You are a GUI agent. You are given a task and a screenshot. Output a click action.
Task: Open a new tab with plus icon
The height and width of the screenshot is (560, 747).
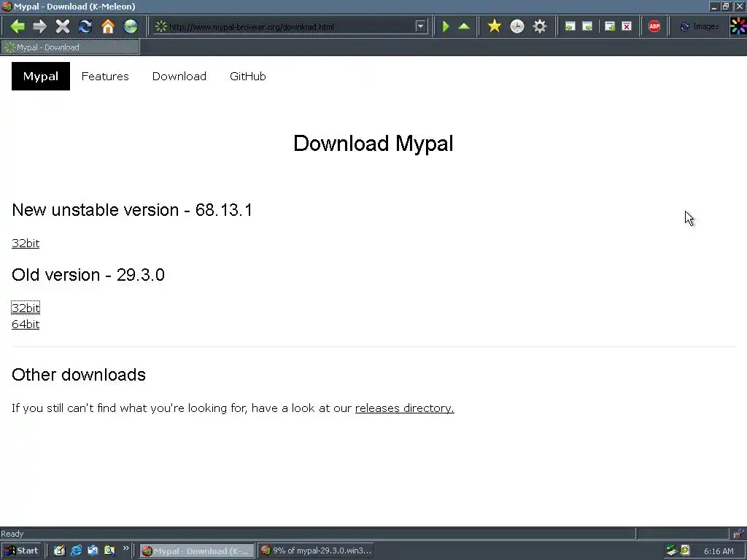click(x=610, y=27)
